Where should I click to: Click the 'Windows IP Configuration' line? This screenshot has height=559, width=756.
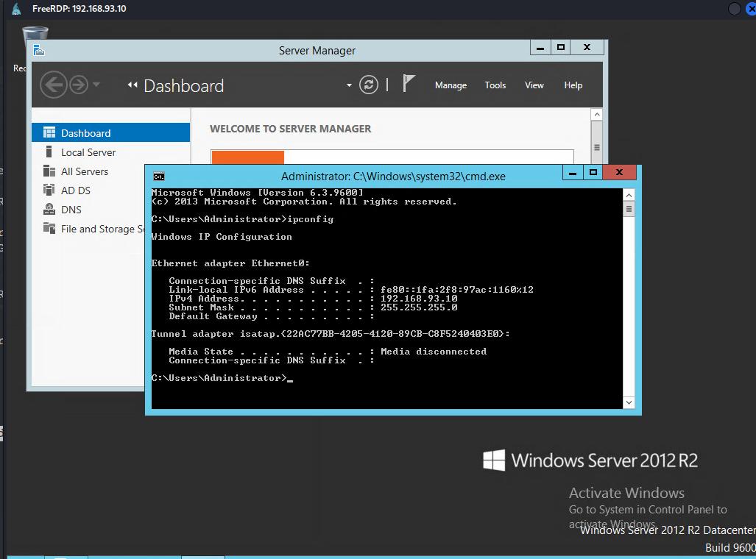(222, 237)
